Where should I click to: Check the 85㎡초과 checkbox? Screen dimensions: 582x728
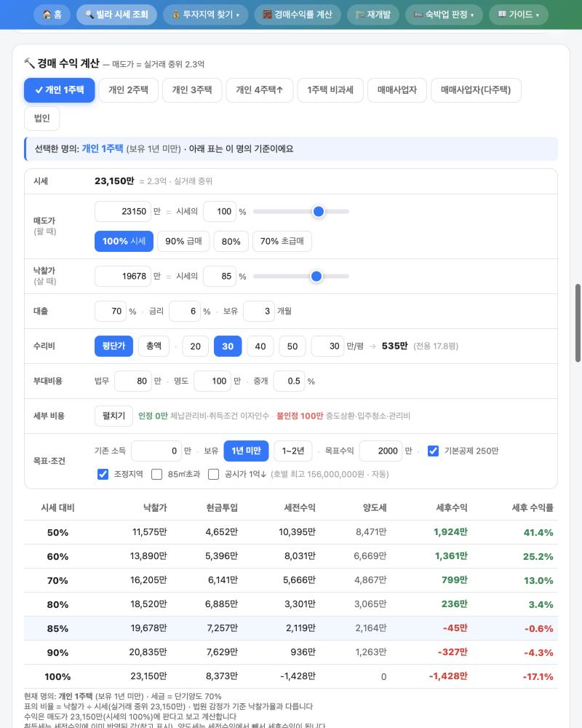(x=157, y=475)
